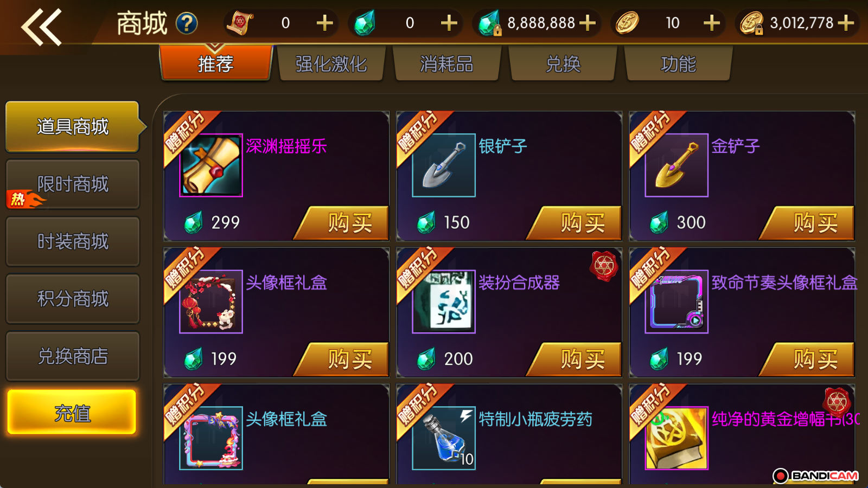868x488 pixels.
Task: Buy the 银铲子 for 150 gems
Action: [x=575, y=223]
